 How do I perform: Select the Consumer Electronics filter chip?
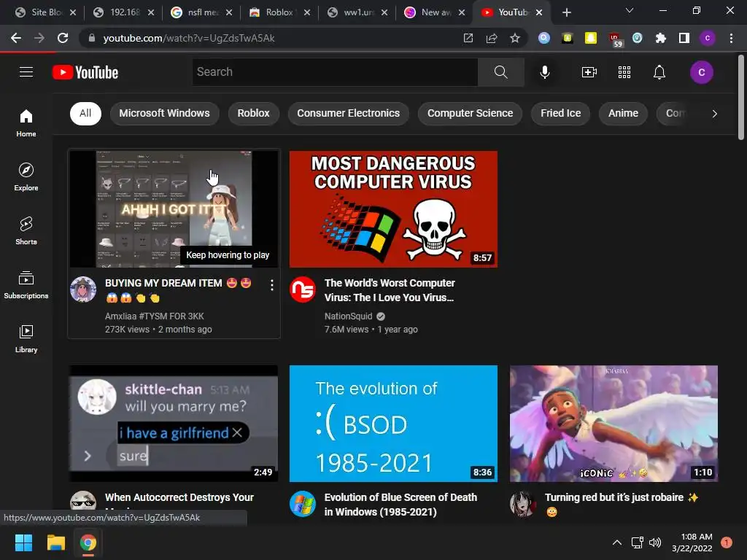348,113
